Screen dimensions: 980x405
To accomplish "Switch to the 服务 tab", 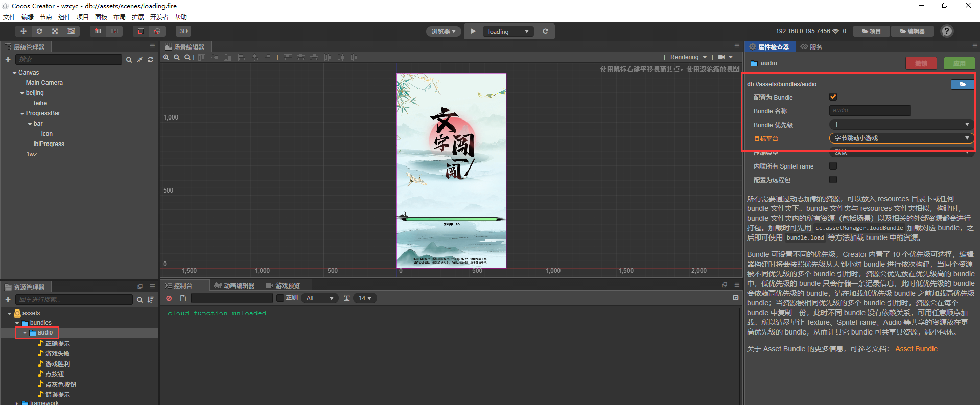I will (x=811, y=47).
